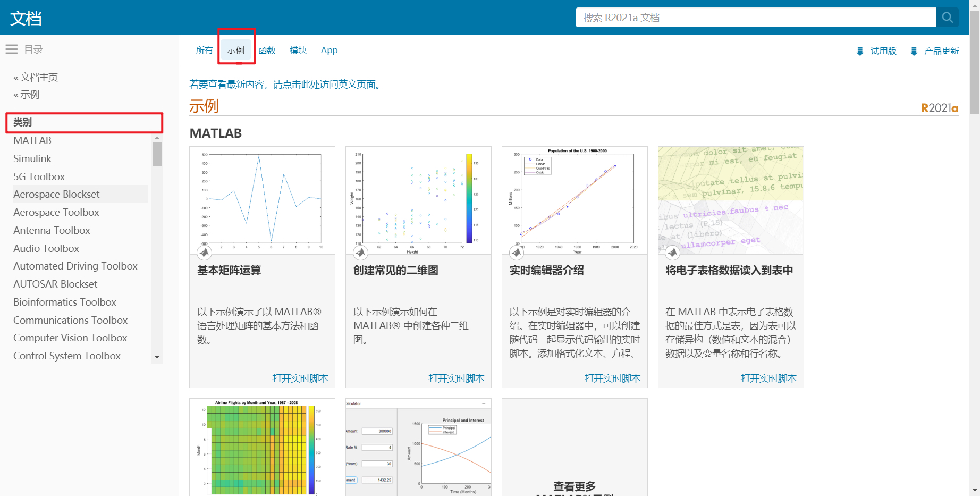Click the 类别 sidebar heading
The image size is (980, 496).
[x=23, y=122]
